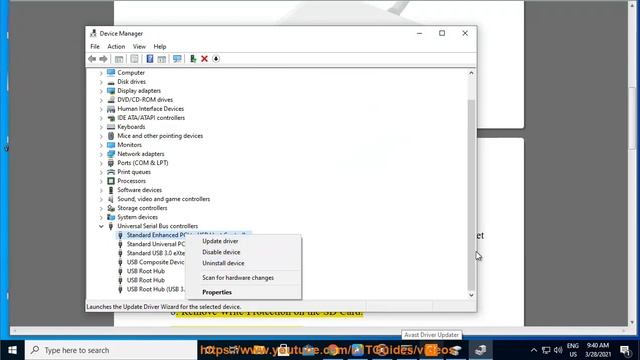
Task: Open the Help menu
Action: [x=160, y=47]
